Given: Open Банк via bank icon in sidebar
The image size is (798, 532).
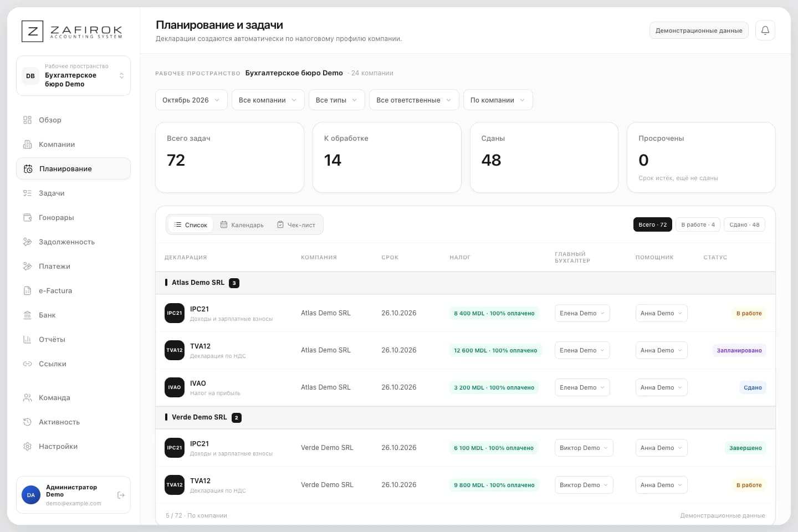Looking at the screenshot, I should (x=27, y=315).
